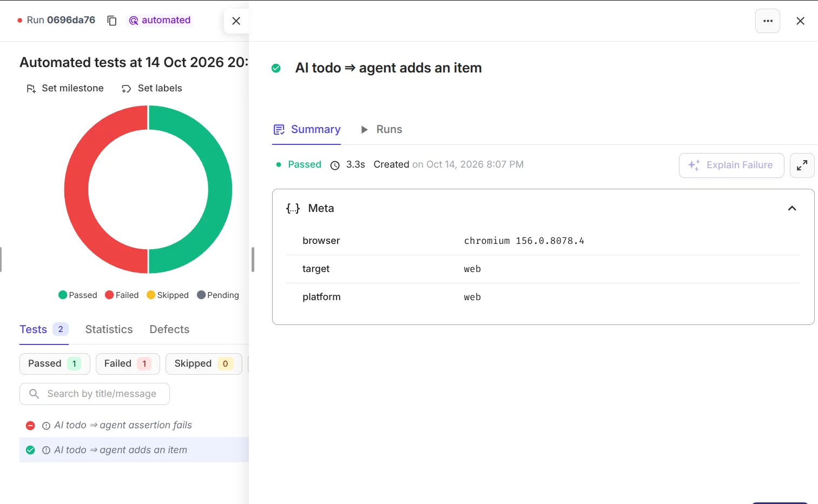The height and width of the screenshot is (504, 818).
Task: Click the red Failed segment of donut chart
Action: 76,189
